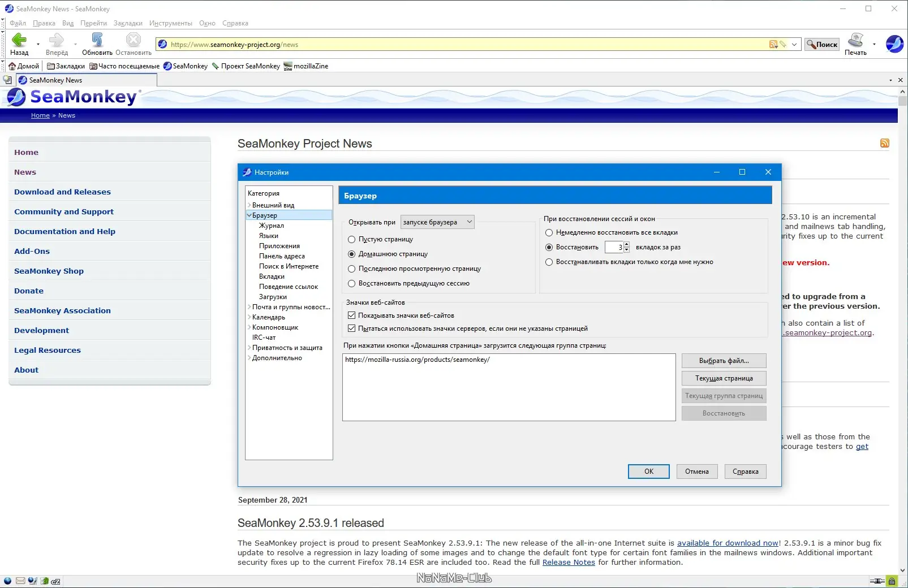Open Mail via the envelope status bar icon
This screenshot has width=908, height=588.
(x=20, y=581)
